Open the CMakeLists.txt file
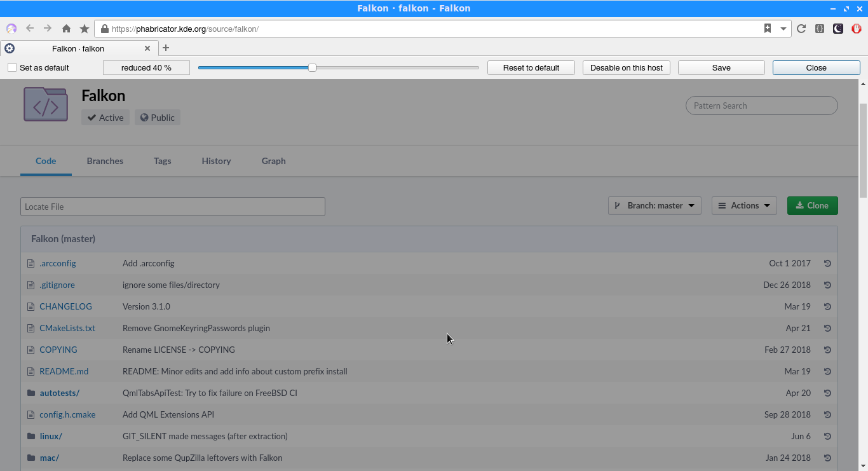Screen dimensions: 868x471 click(x=67, y=328)
